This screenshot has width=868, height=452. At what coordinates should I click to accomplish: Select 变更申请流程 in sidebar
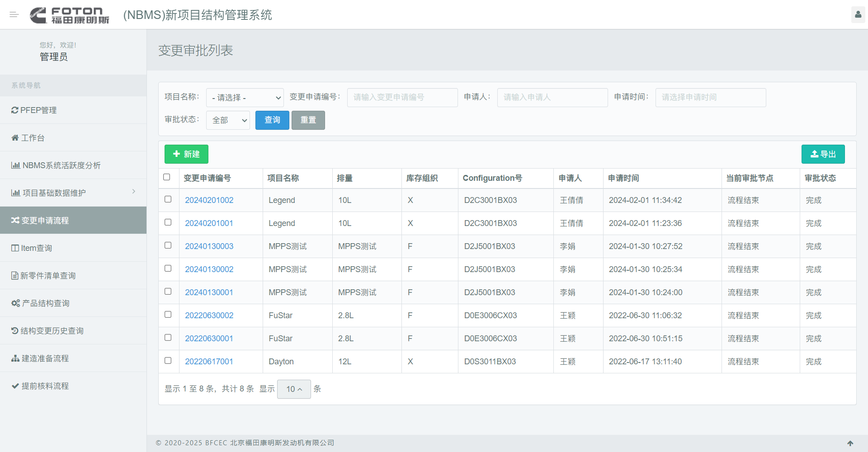coord(73,221)
